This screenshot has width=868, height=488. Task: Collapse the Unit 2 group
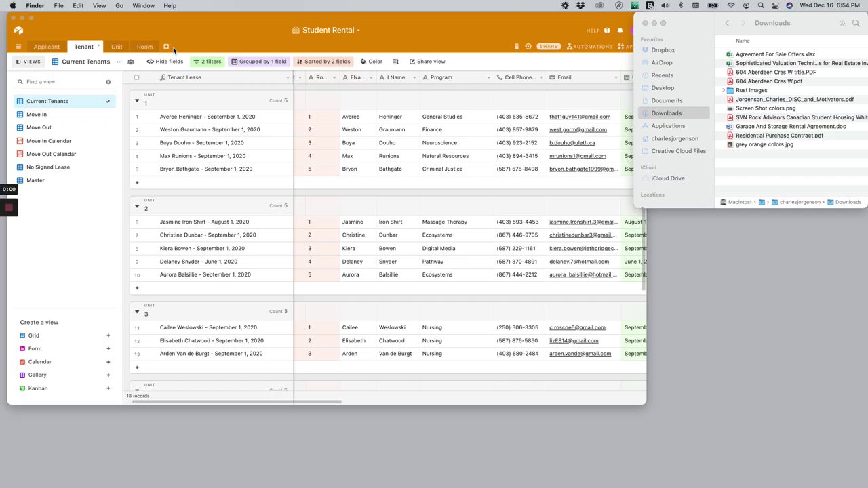click(137, 206)
